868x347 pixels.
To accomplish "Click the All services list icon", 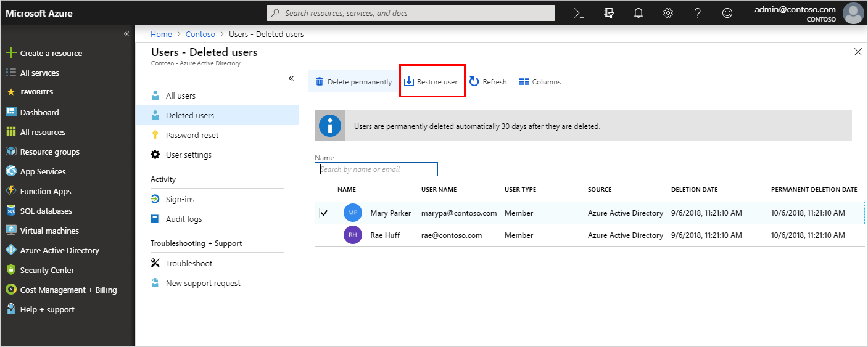I will pyautogui.click(x=10, y=73).
